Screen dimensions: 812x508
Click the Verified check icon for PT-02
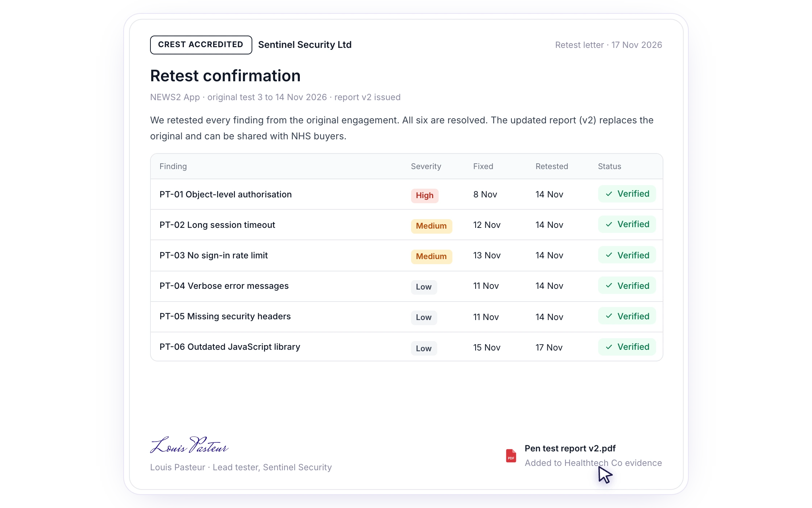[609, 224]
